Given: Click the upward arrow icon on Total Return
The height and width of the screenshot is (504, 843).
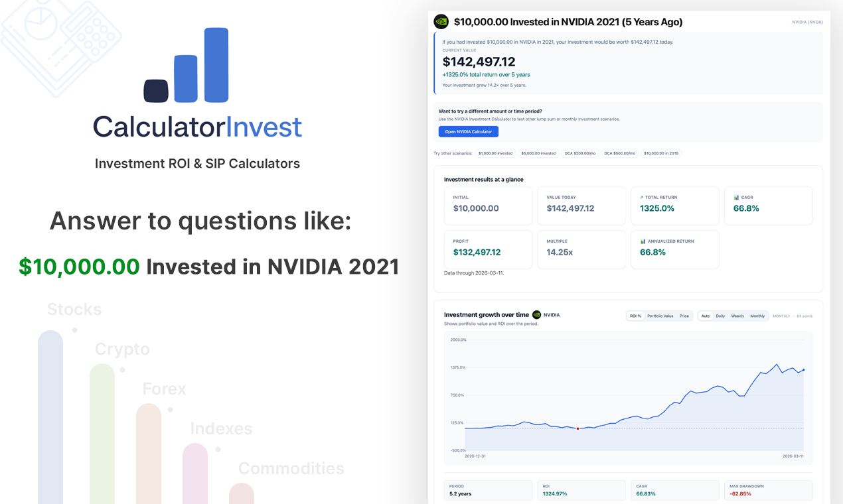Looking at the screenshot, I should coord(641,197).
